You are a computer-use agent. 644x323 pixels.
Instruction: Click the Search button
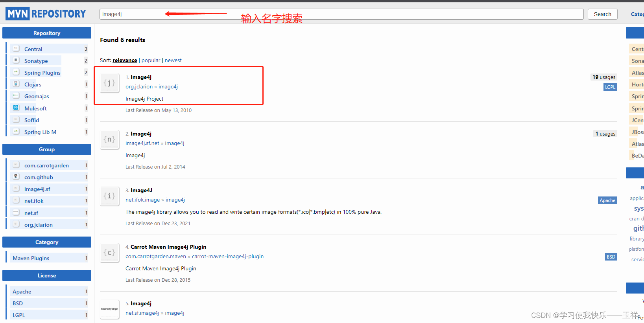point(603,14)
